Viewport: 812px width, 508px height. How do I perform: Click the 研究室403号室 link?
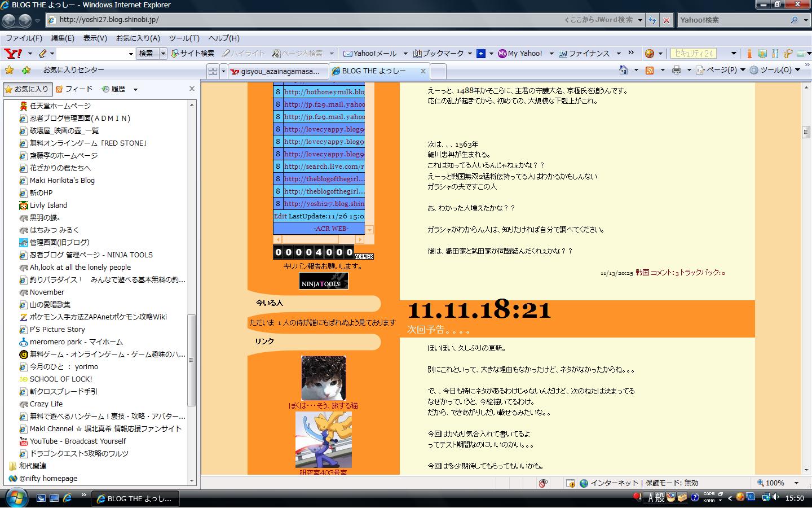point(323,472)
